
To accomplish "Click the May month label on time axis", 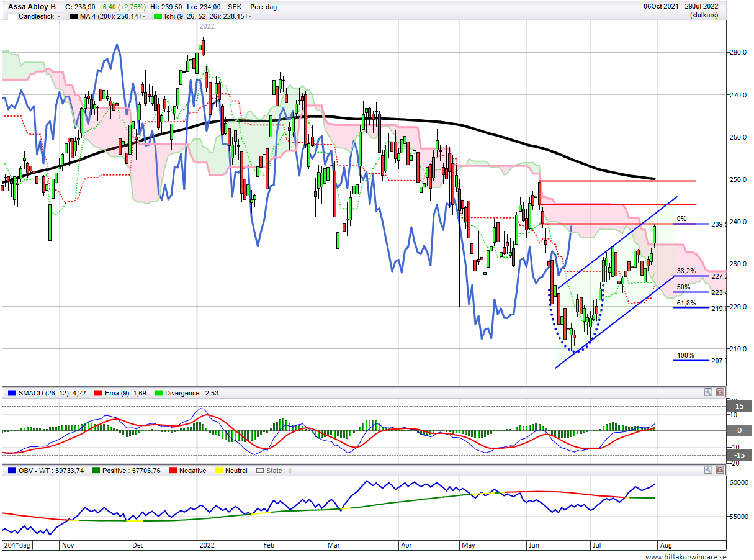I will pos(469,545).
